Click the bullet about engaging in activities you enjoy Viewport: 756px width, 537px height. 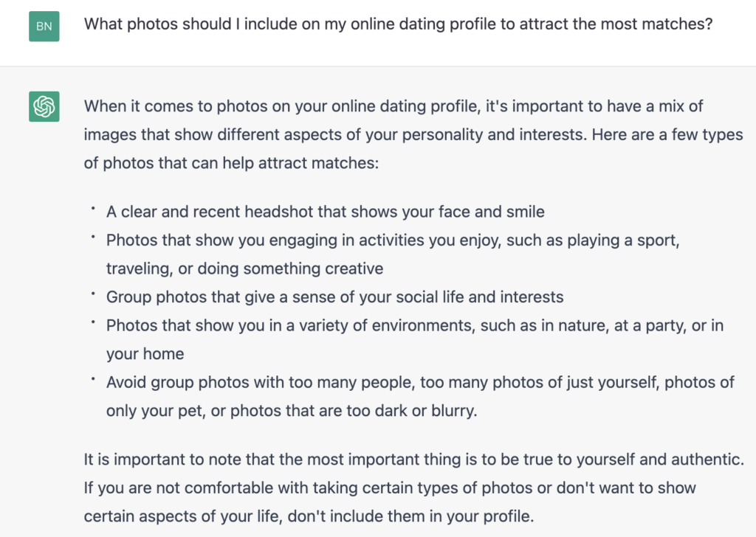(x=393, y=254)
